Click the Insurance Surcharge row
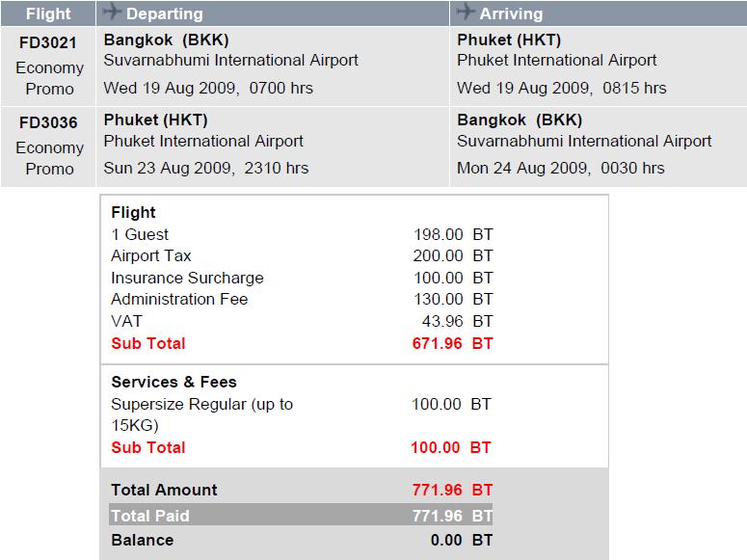This screenshot has height=560, width=747. click(302, 278)
